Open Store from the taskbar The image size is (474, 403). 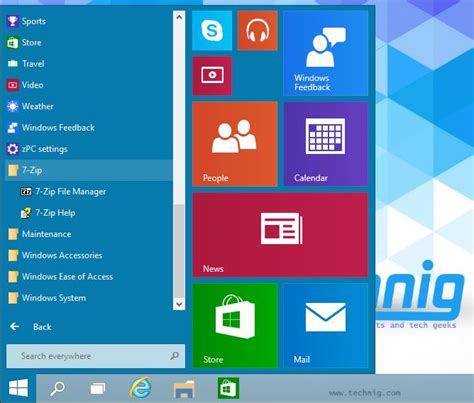click(228, 388)
